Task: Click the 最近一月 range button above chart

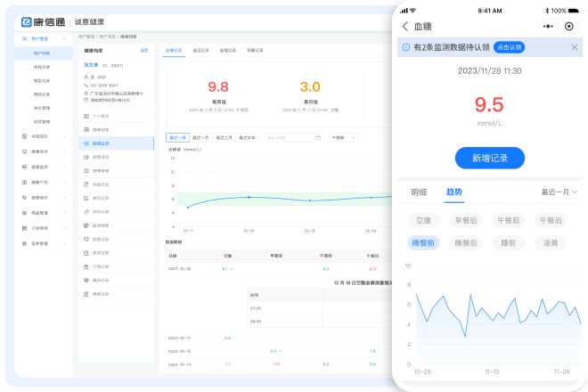Action: tap(200, 138)
